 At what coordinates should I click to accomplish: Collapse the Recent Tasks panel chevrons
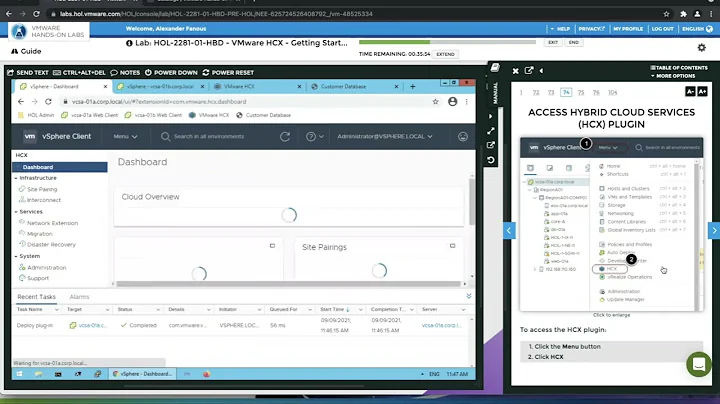(x=469, y=296)
